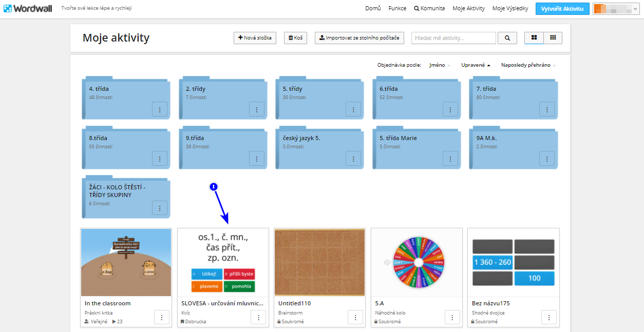Open options for 6.třída folder

coord(450,109)
